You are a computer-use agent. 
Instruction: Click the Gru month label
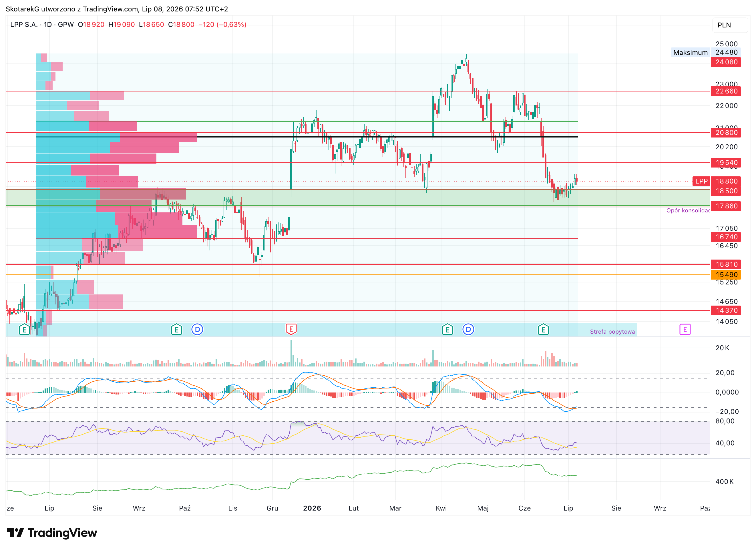[x=272, y=508]
